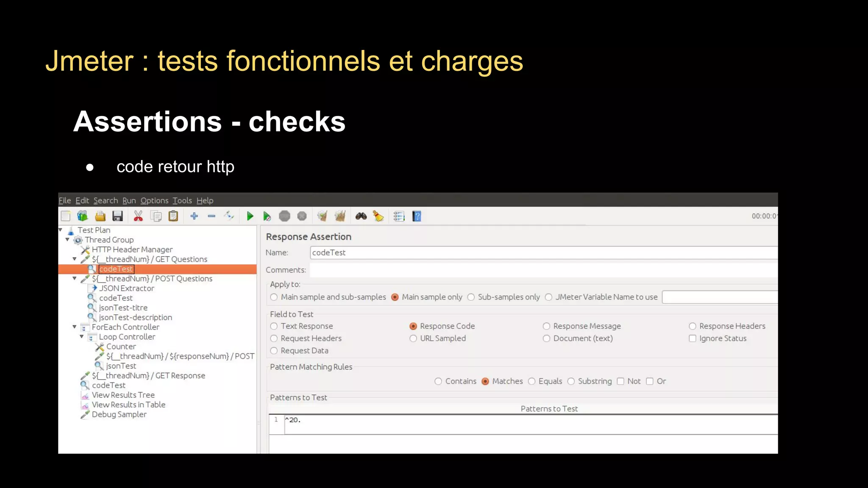Select the Equals pattern rule
Screen dimensions: 868x488
click(532, 381)
